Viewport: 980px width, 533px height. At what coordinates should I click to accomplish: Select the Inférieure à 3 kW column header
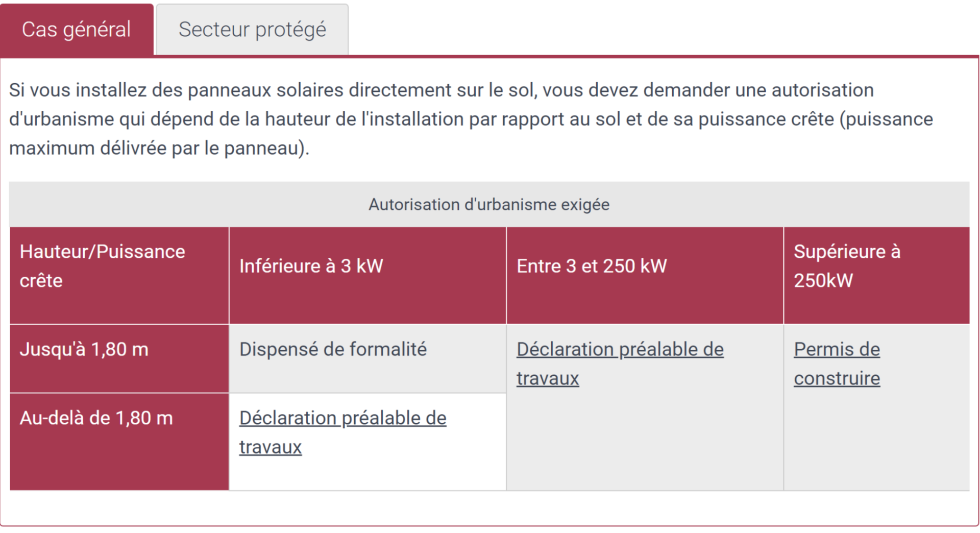coord(311,265)
